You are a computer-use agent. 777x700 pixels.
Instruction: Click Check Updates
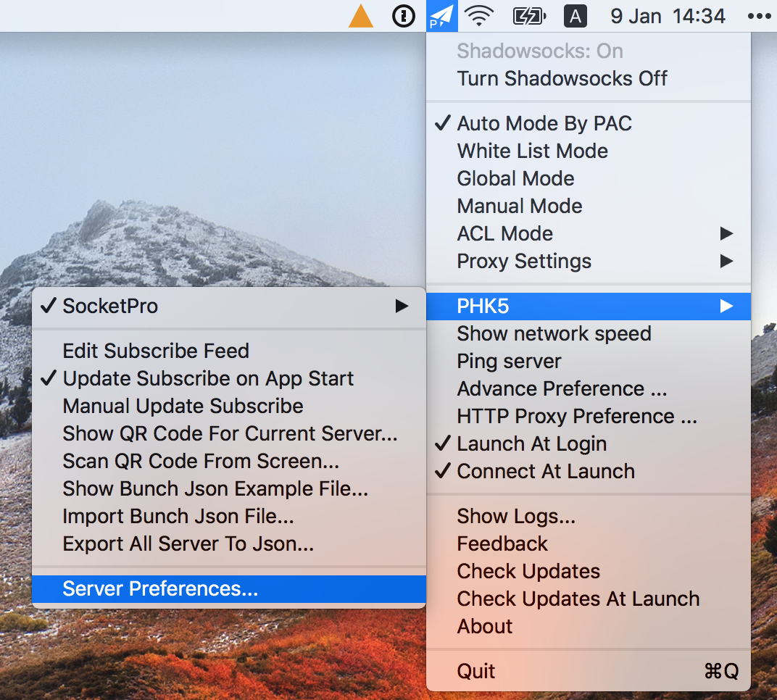point(589,571)
